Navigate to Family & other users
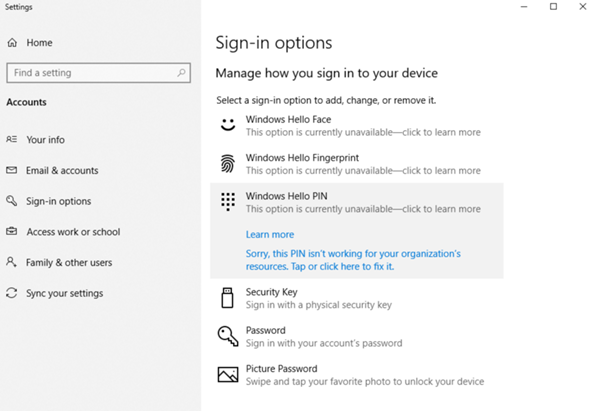590x411 pixels. point(69,262)
